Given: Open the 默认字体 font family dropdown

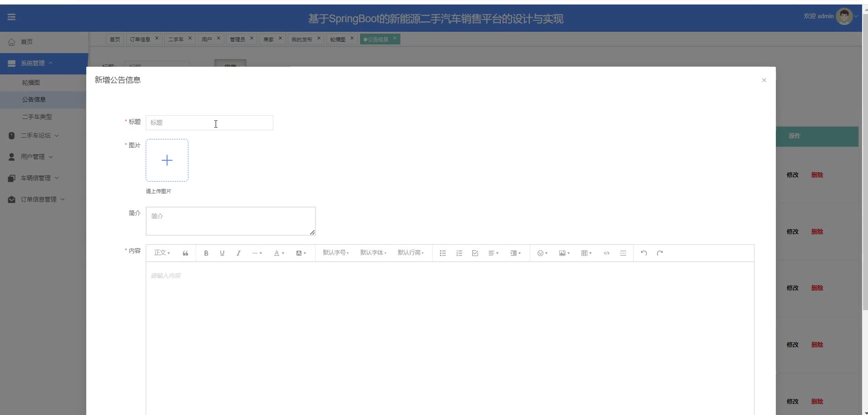Looking at the screenshot, I should click(373, 253).
